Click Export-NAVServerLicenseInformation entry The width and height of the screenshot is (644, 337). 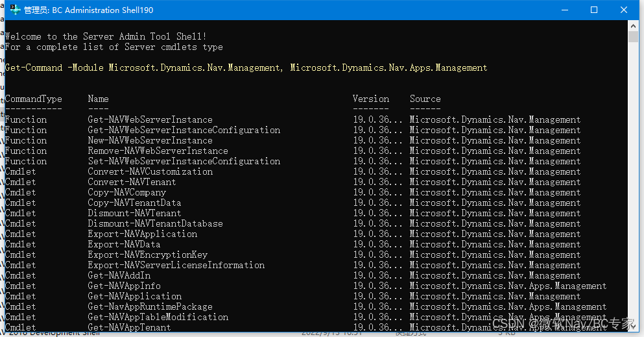[x=176, y=265]
